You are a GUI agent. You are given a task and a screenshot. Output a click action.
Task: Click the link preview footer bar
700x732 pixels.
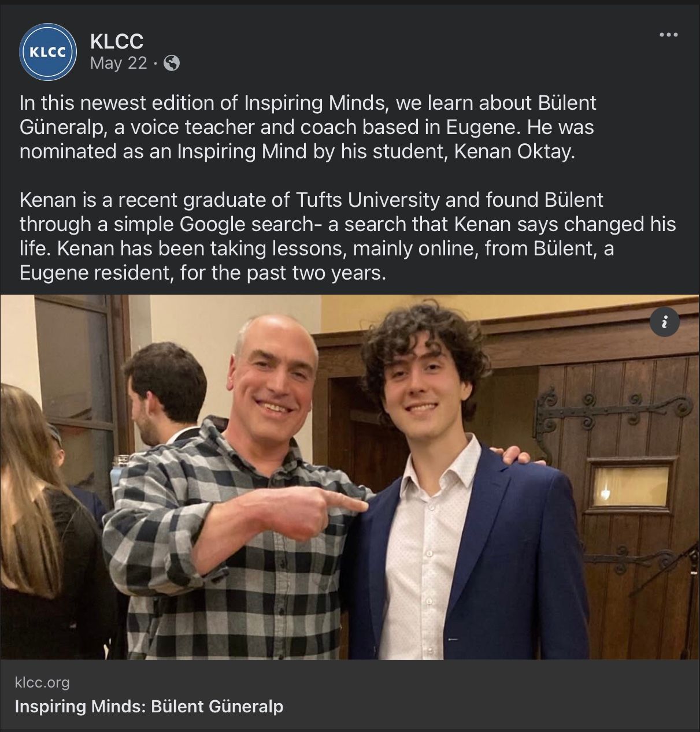tap(350, 695)
